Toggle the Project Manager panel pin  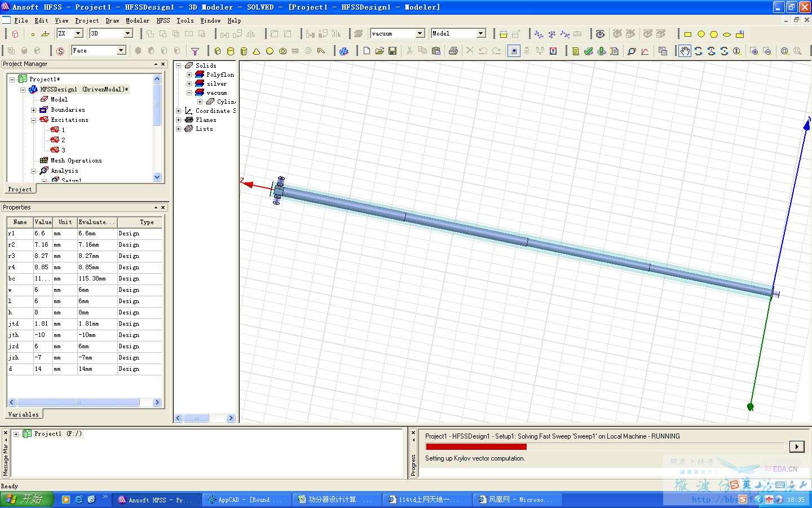(156, 64)
